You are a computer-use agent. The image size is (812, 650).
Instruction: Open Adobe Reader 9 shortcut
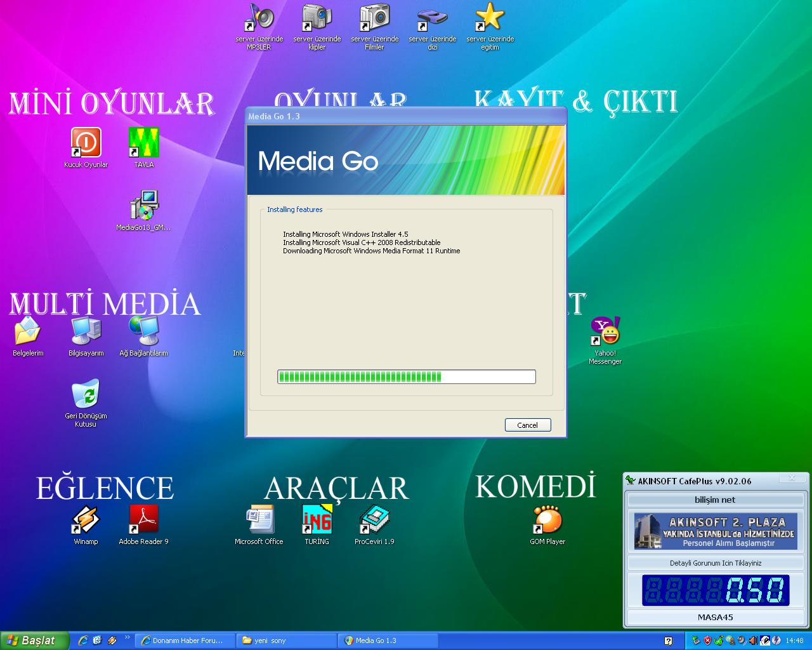click(144, 525)
